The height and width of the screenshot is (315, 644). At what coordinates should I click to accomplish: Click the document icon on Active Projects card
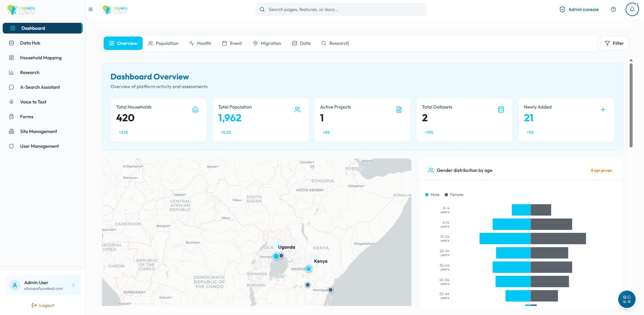click(399, 110)
